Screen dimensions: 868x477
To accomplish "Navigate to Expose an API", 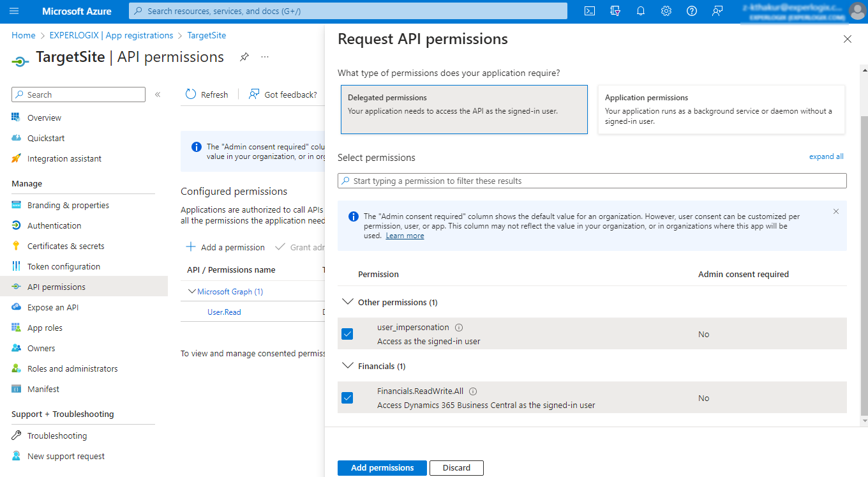I will pyautogui.click(x=53, y=307).
